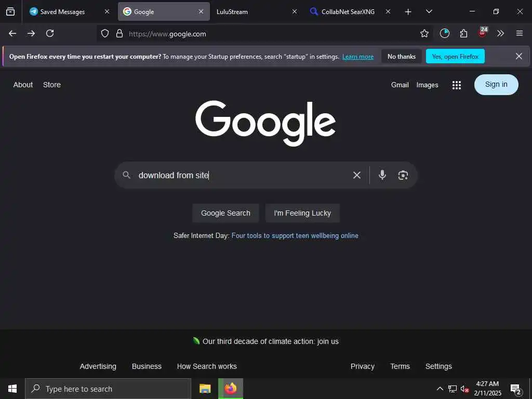Image resolution: width=532 pixels, height=399 pixels.
Task: Switch to the CollabNet SearXNG tab
Action: [x=351, y=11]
